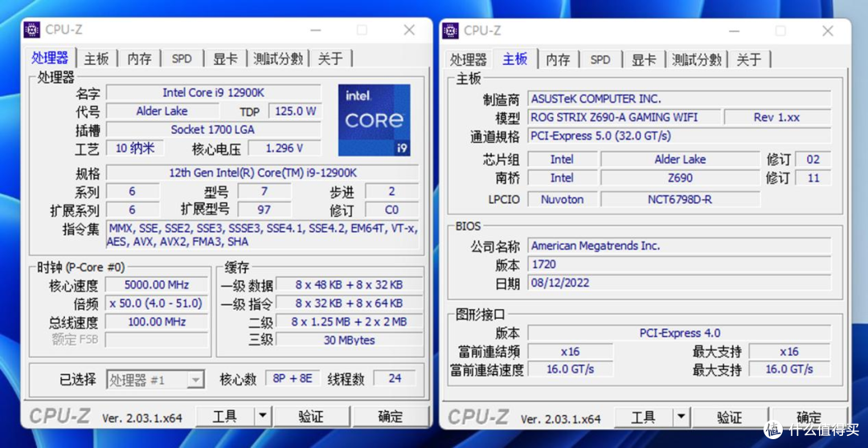
Task: Click L2 cache value 8 x 1.25 MB + 2 x 2 MB
Action: point(349,322)
